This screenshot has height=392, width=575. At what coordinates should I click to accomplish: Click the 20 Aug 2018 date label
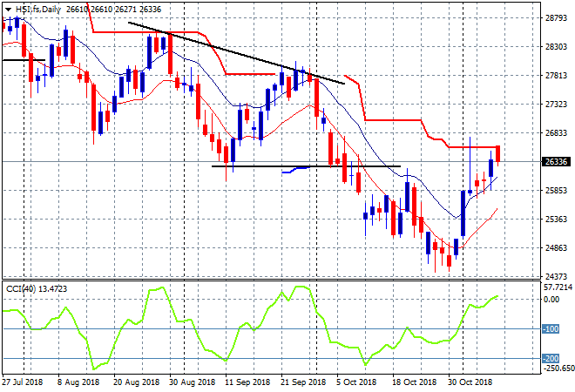pyautogui.click(x=137, y=382)
